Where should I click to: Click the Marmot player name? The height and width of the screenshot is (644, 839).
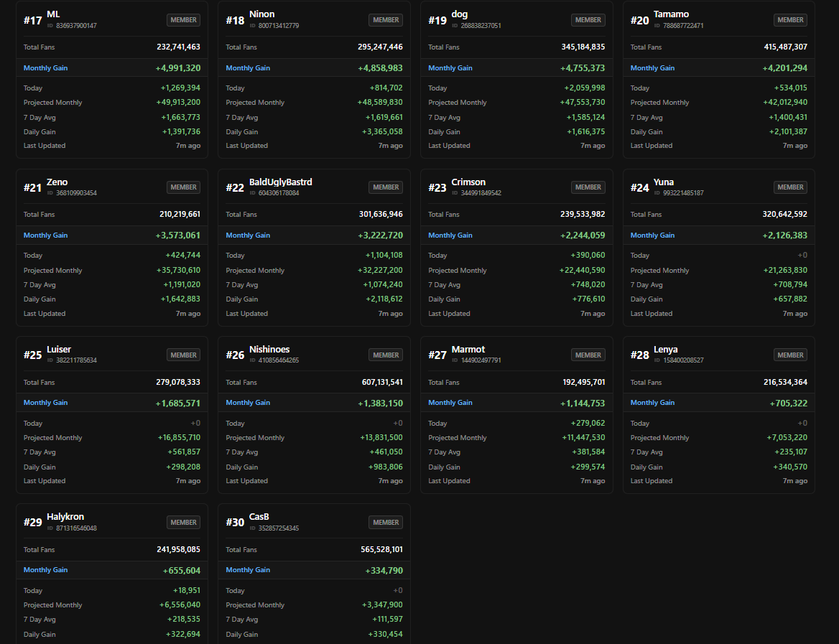click(468, 349)
